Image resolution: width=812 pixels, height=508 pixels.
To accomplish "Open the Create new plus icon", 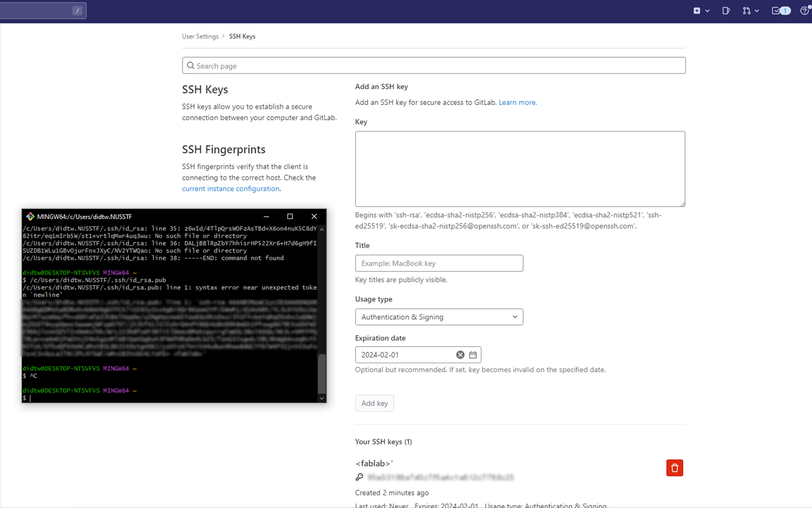I will pyautogui.click(x=697, y=11).
